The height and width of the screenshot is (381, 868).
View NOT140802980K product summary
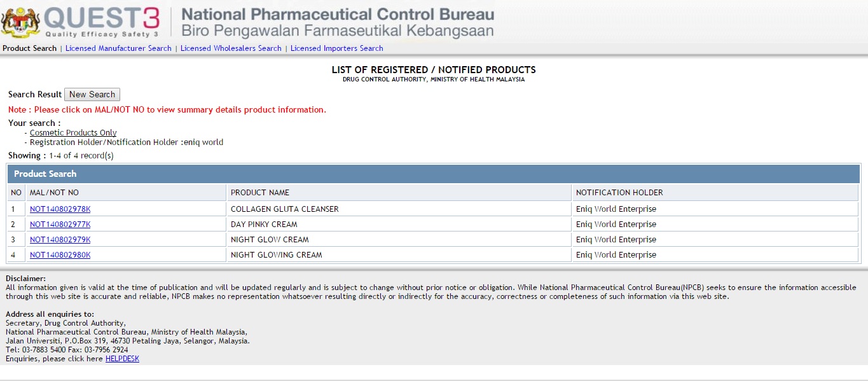click(x=60, y=255)
